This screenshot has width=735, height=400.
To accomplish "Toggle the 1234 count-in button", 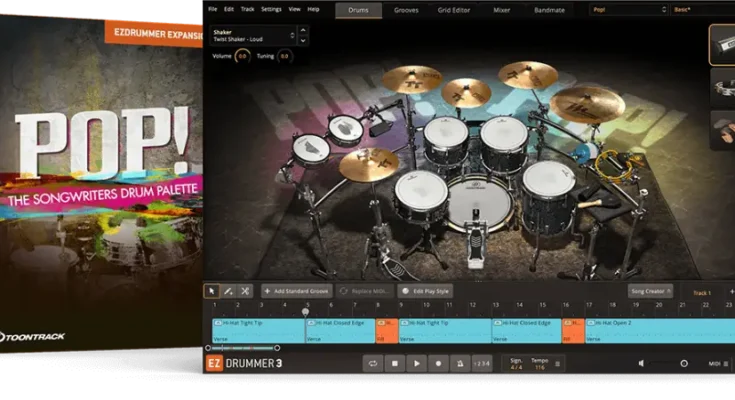I will (482, 364).
